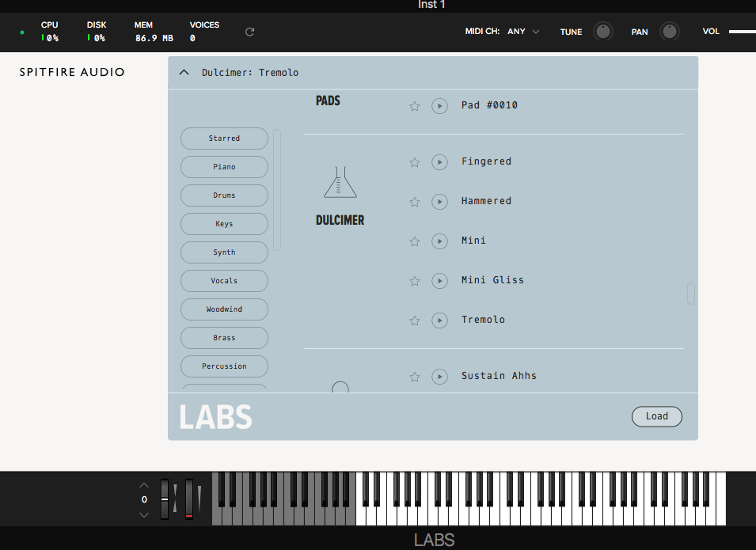Select Sustain Ahhs preset name
The image size is (756, 550).
499,376
